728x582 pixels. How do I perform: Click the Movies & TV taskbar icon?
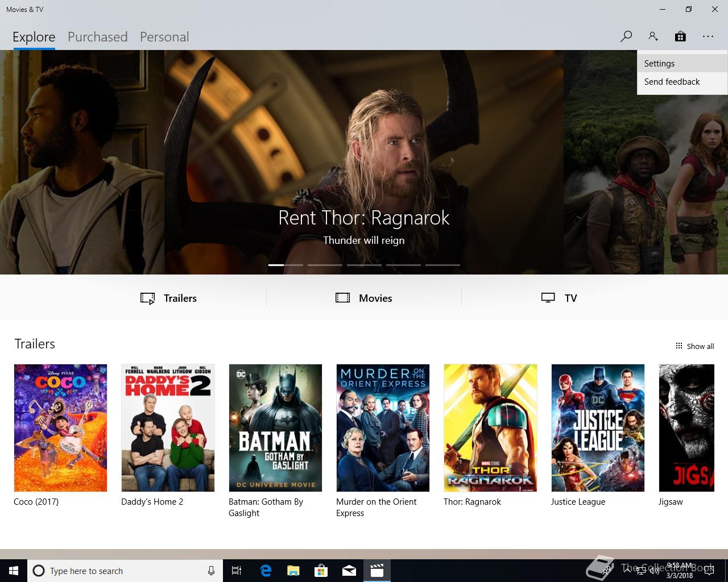point(377,571)
